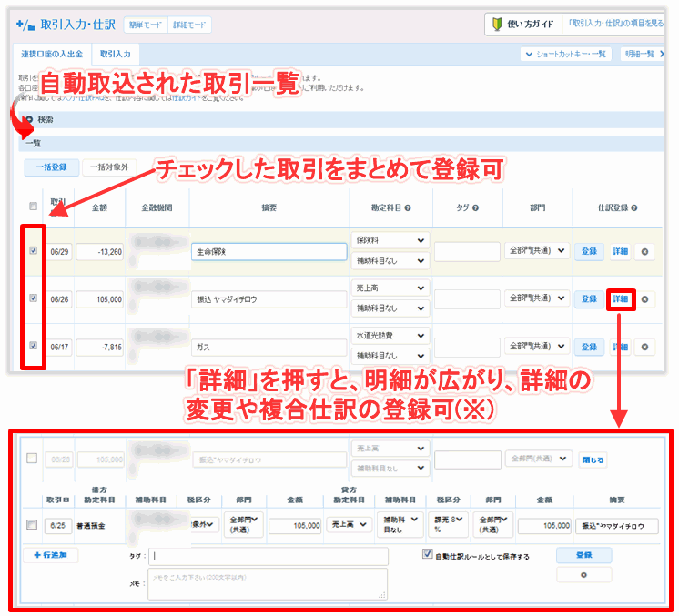The width and height of the screenshot is (679, 616).
Task: Open 保険料 account dropdown
Action: tap(390, 241)
